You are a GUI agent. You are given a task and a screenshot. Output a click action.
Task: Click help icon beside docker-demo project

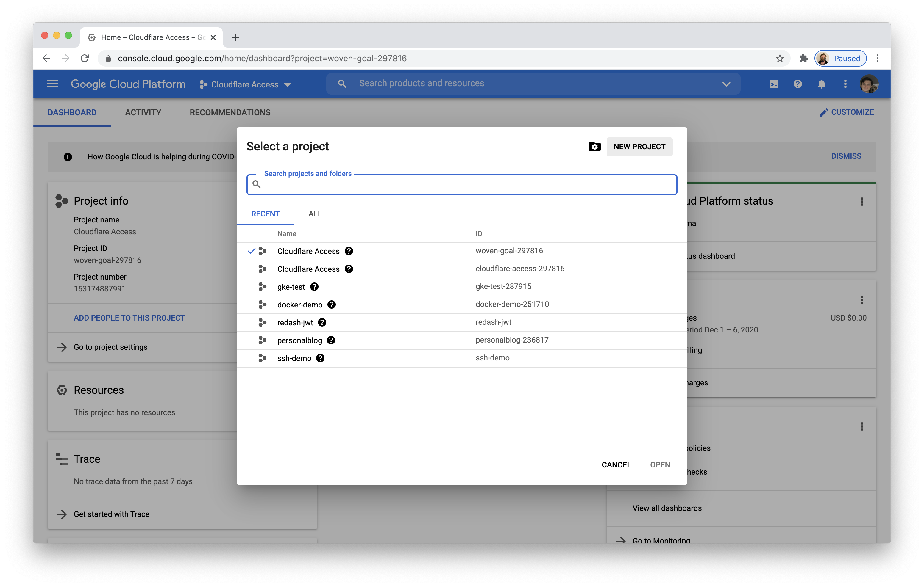click(332, 305)
